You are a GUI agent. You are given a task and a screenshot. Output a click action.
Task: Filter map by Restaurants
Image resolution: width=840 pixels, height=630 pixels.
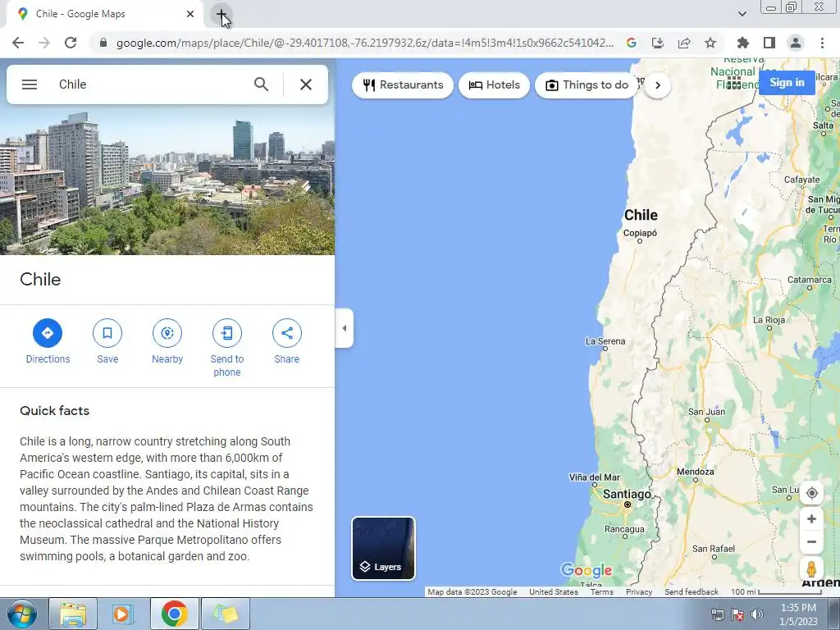click(403, 85)
